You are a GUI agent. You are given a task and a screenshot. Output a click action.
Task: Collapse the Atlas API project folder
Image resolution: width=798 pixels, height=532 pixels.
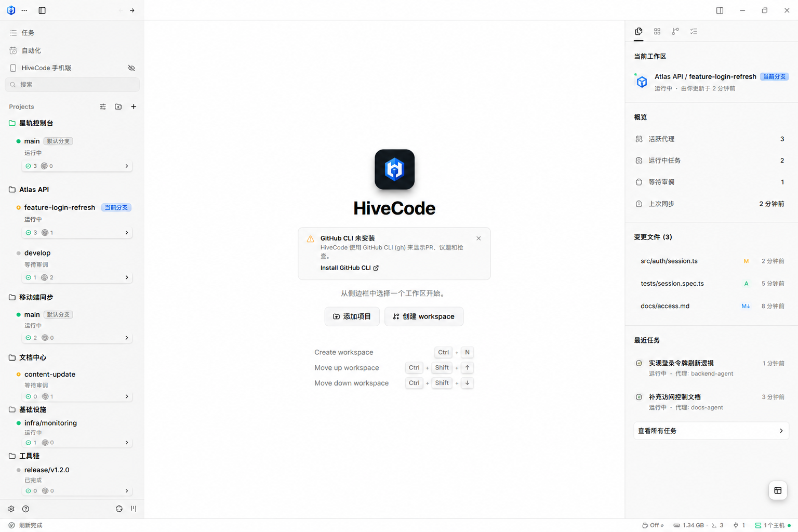pos(29,190)
